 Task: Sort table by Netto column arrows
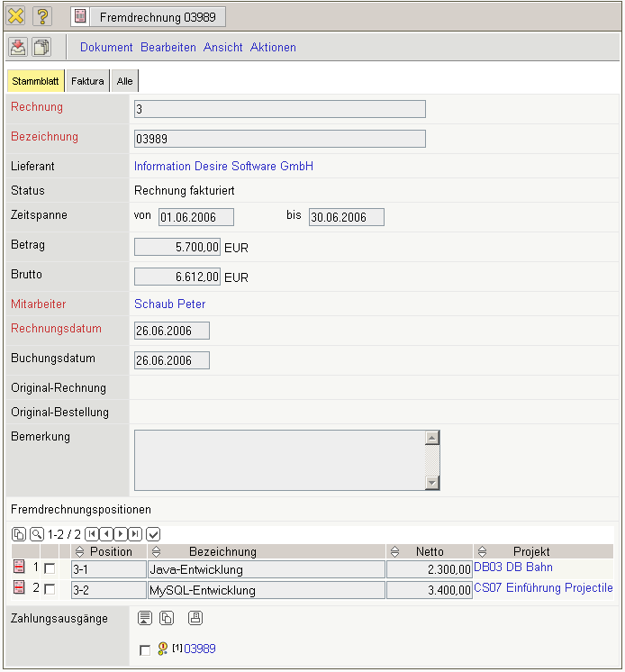point(394,551)
